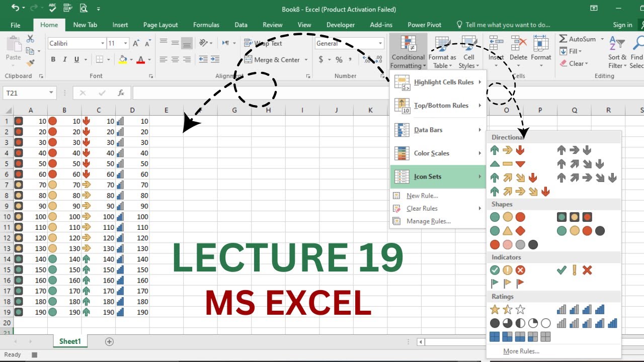644x362 pixels.
Task: Click New Rule option
Action: click(422, 196)
